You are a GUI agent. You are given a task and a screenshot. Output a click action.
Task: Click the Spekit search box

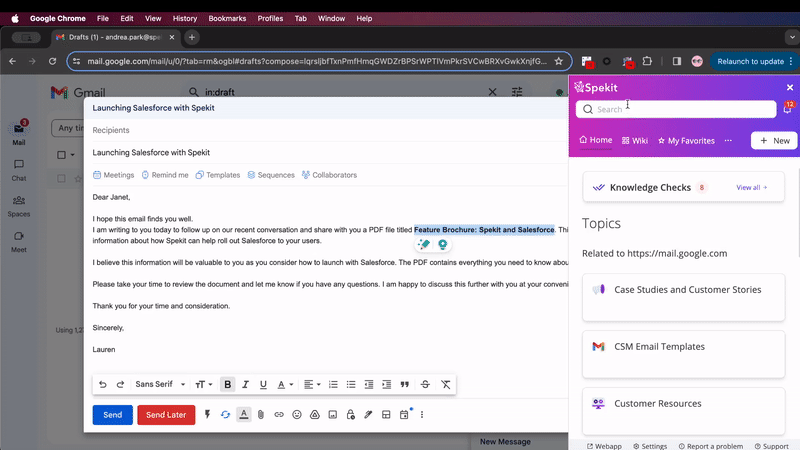pos(676,109)
